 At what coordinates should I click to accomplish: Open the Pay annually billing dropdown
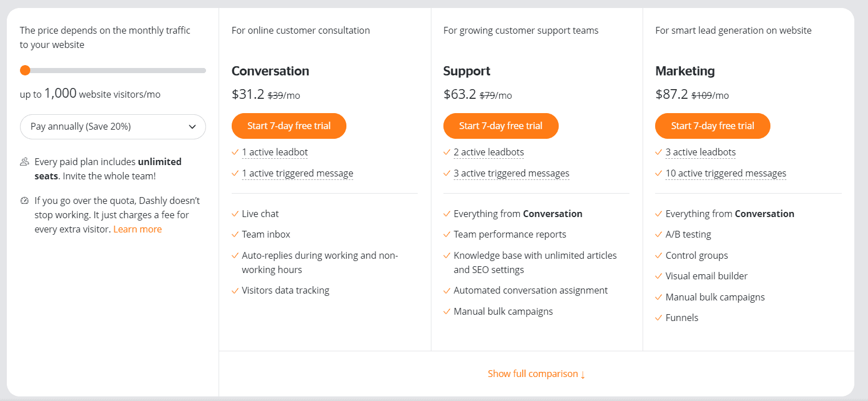pyautogui.click(x=112, y=127)
